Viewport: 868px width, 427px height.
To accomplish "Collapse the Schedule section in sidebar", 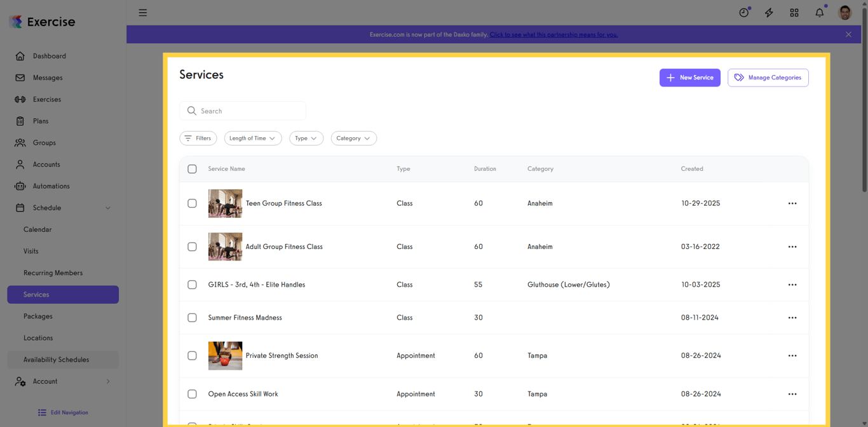I will [x=107, y=208].
